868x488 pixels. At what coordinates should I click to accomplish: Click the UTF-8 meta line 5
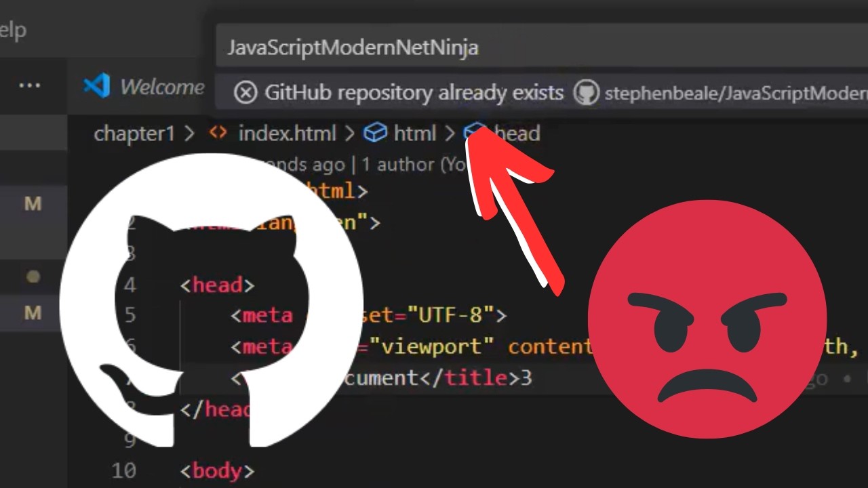368,315
